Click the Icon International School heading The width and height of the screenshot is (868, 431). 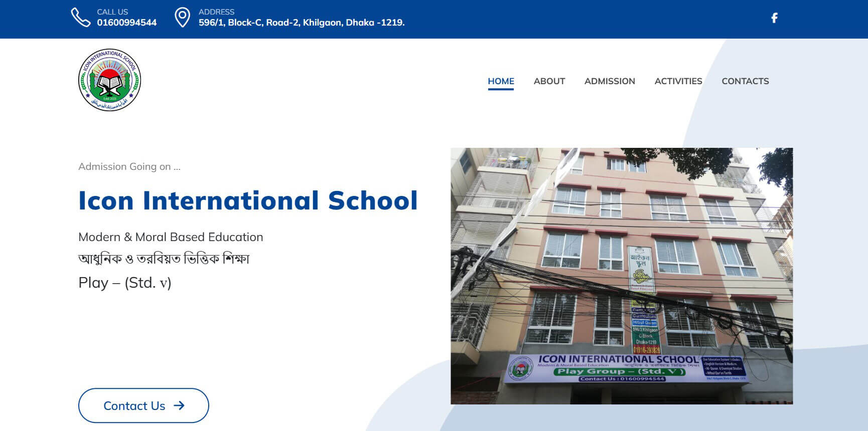tap(248, 200)
